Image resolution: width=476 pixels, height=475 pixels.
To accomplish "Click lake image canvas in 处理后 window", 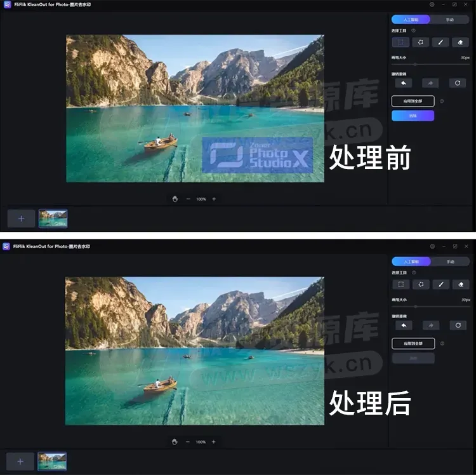I will (x=195, y=351).
